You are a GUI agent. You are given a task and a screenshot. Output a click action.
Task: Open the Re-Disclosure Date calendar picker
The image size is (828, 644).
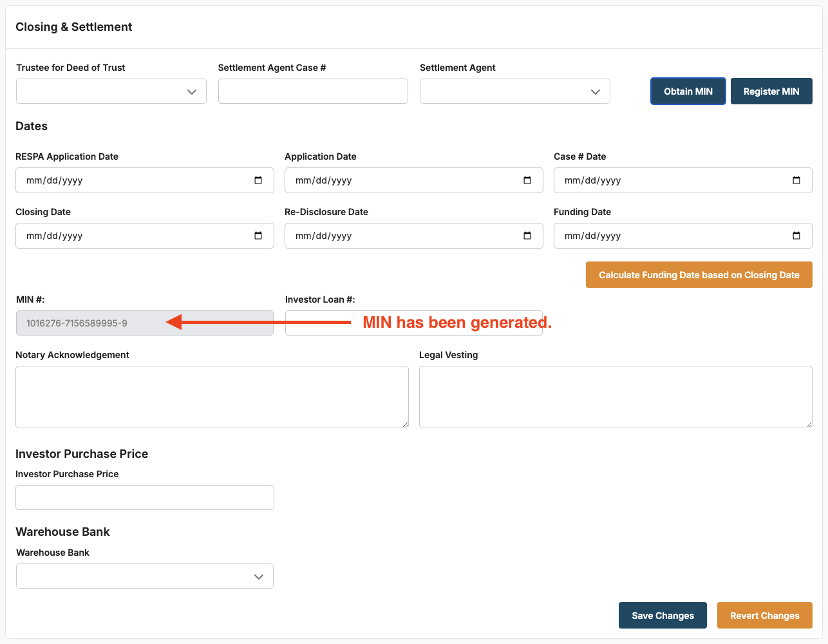click(527, 236)
